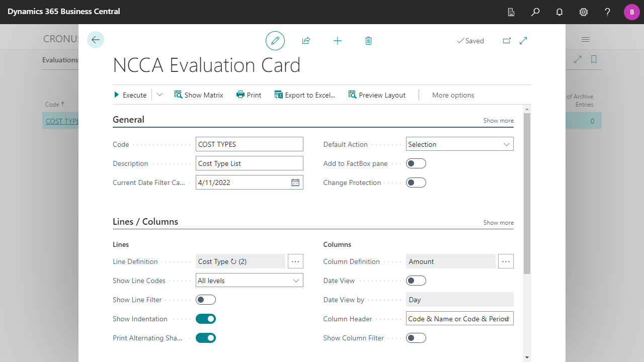Image resolution: width=644 pixels, height=362 pixels.
Task: Click Show Matrix action
Action: point(199,95)
